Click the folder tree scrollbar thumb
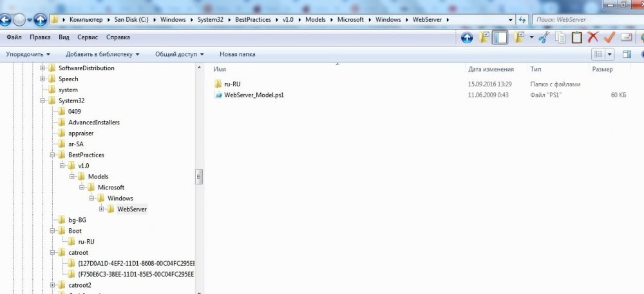The image size is (644, 294). click(x=199, y=177)
